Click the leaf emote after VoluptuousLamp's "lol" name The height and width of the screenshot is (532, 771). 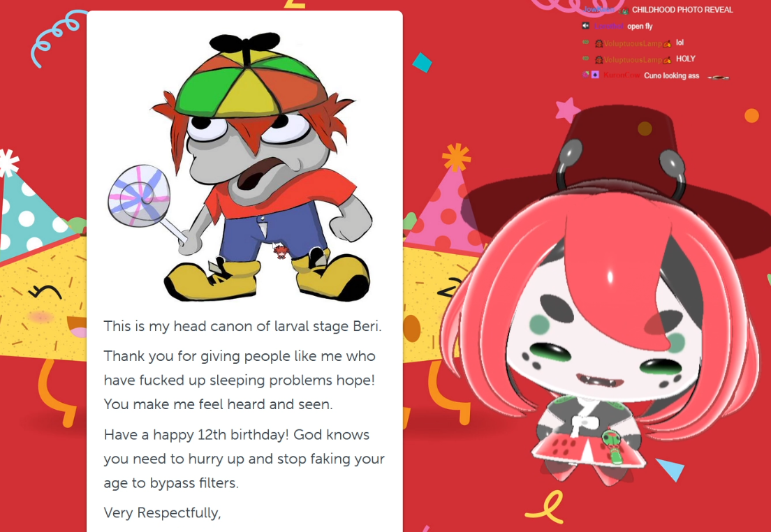coord(667,44)
